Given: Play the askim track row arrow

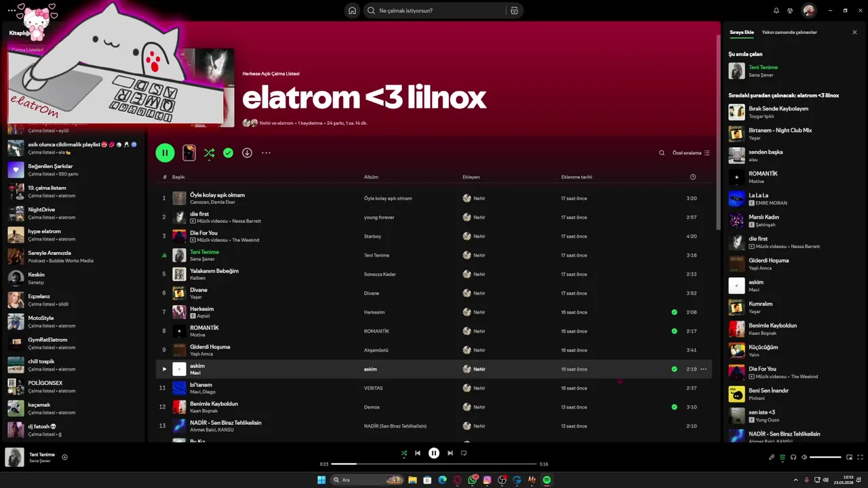Looking at the screenshot, I should (x=163, y=369).
